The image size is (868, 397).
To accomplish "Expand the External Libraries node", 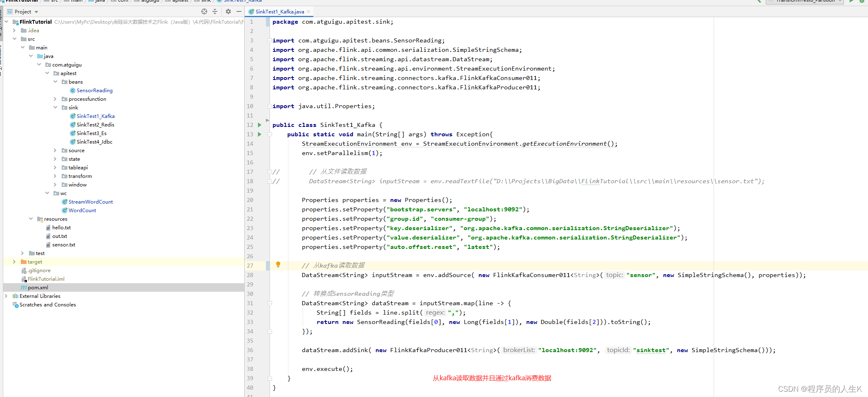I will (6, 296).
